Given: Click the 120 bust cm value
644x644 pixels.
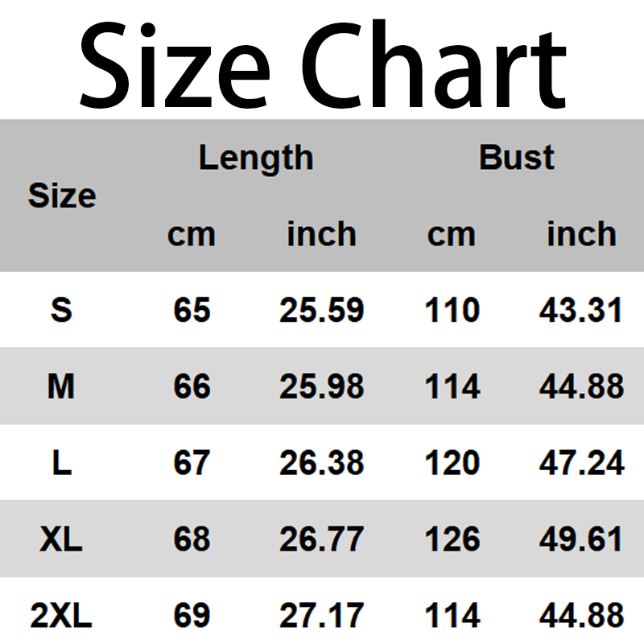Looking at the screenshot, I should tap(452, 463).
